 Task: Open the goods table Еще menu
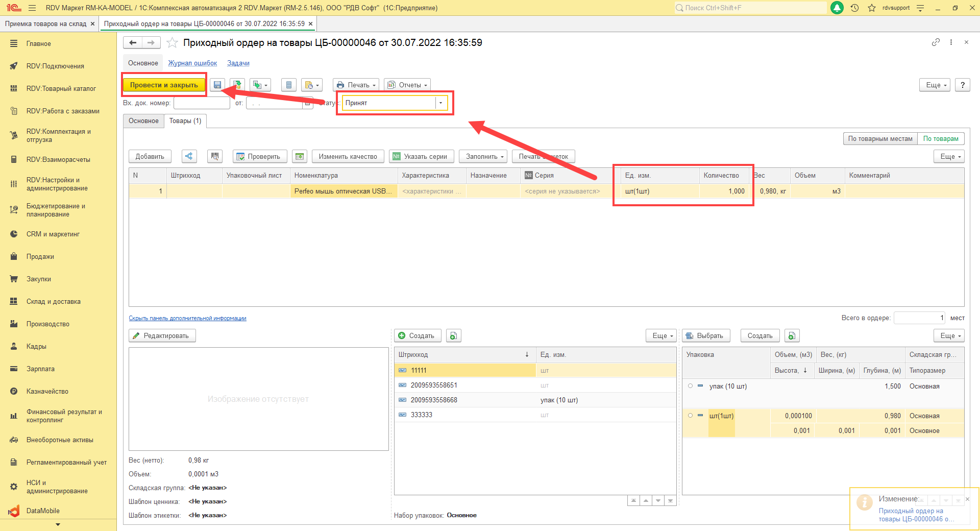949,156
